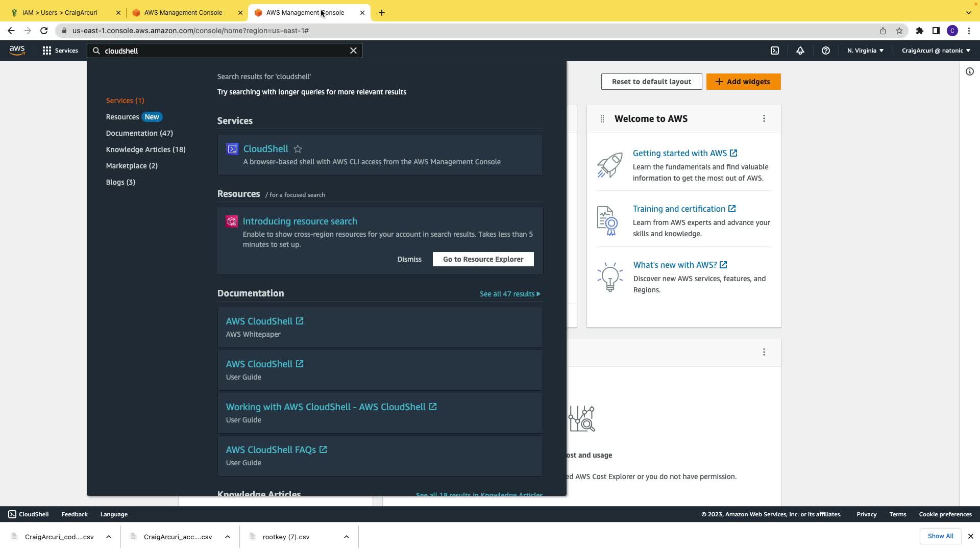Viewport: 980px width, 551px height.
Task: Open the info panel icon at right
Action: [x=969, y=71]
